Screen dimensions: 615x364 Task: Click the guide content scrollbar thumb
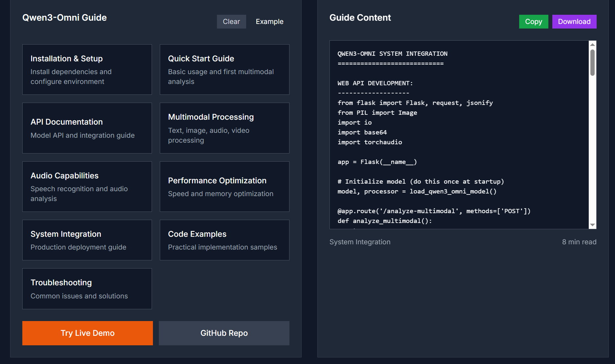[x=592, y=62]
